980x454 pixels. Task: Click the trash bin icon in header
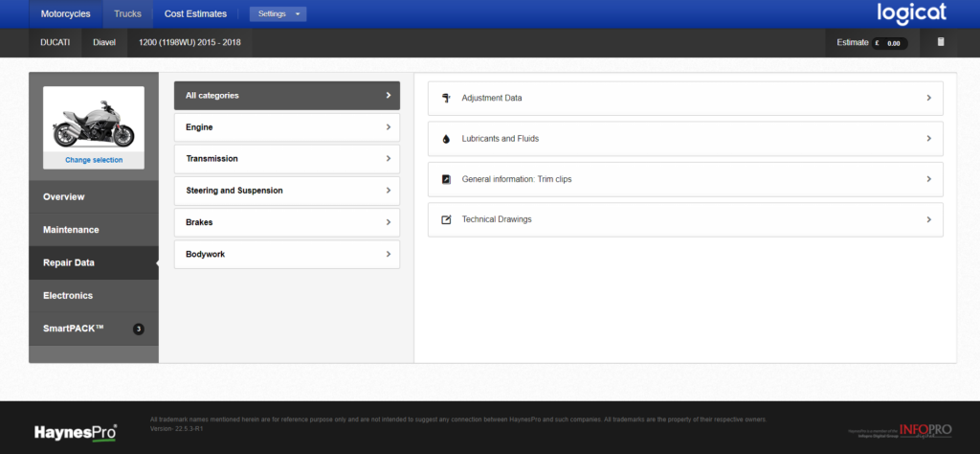[x=940, y=42]
